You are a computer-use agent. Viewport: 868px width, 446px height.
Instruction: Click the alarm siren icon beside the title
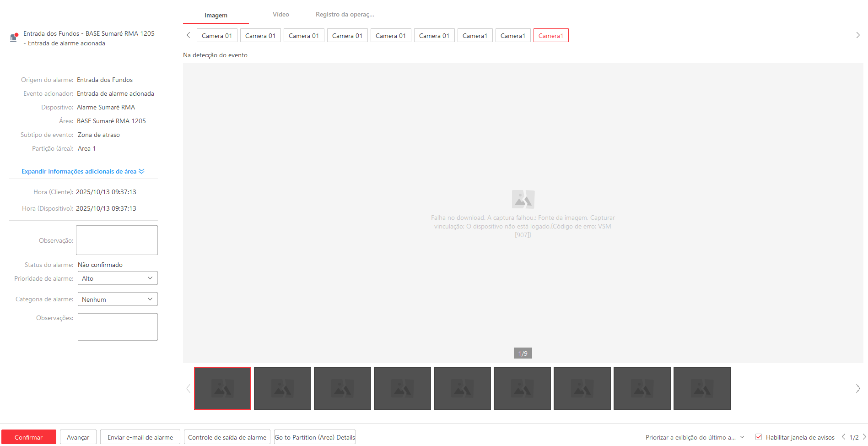14,38
